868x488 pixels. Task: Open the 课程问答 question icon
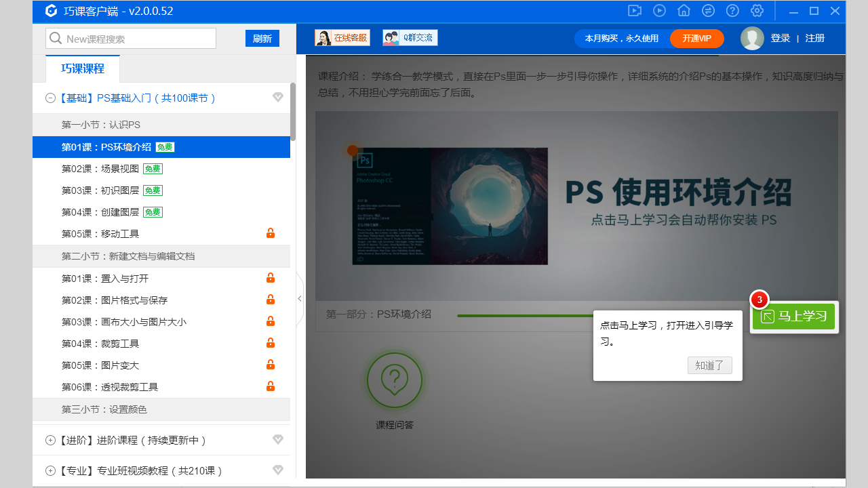395,380
